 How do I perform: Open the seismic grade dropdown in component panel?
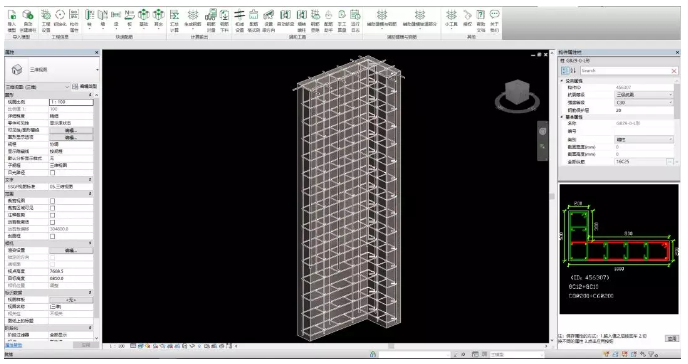[x=644, y=95]
